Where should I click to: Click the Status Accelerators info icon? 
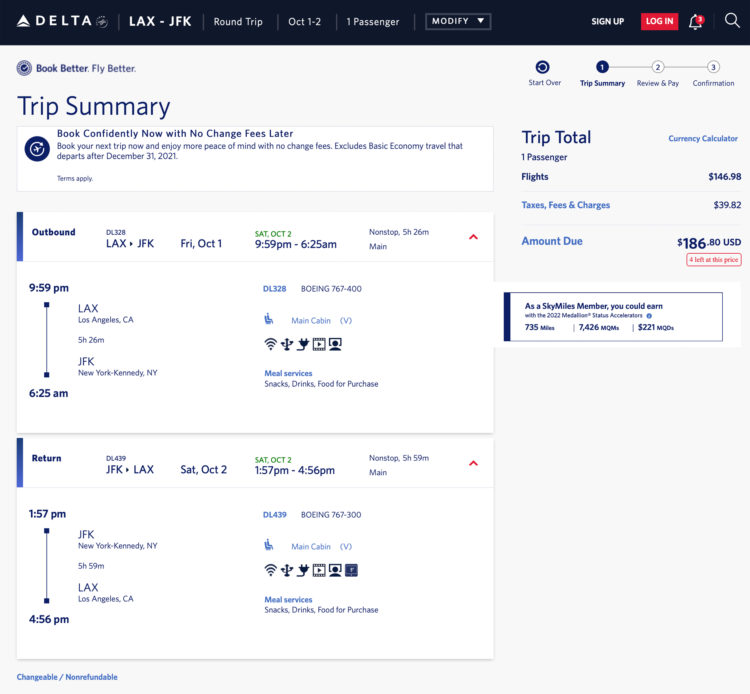pos(649,316)
